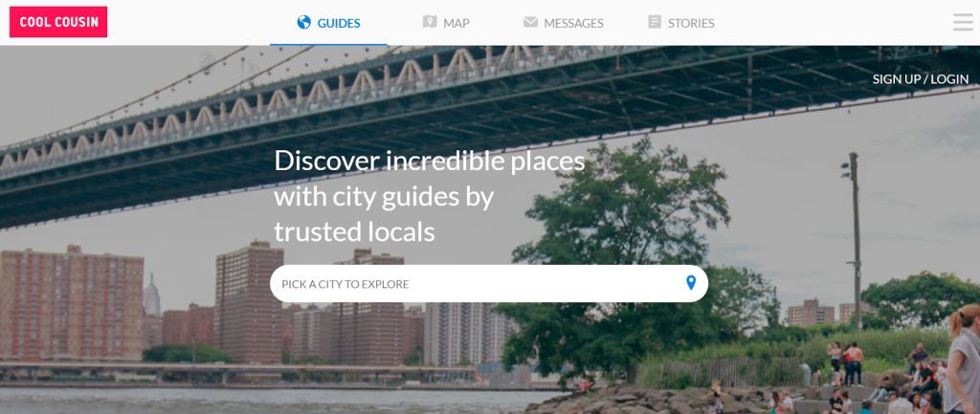Click the Stories document icon
This screenshot has width=980, height=414.
pyautogui.click(x=655, y=22)
